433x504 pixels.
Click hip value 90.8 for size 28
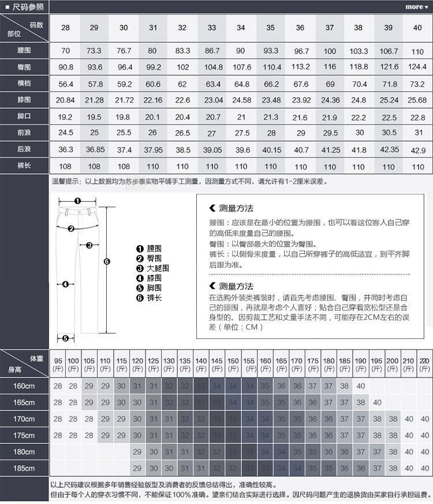click(x=66, y=67)
